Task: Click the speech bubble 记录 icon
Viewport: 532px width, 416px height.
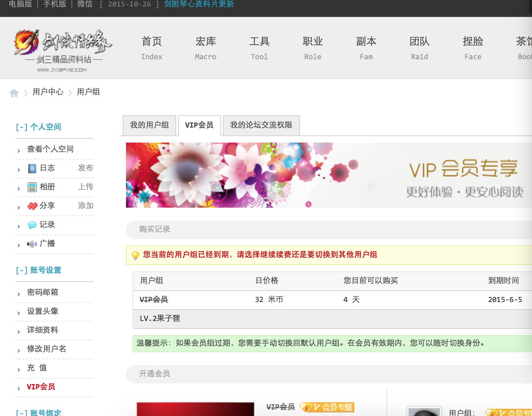Action: 32,225
